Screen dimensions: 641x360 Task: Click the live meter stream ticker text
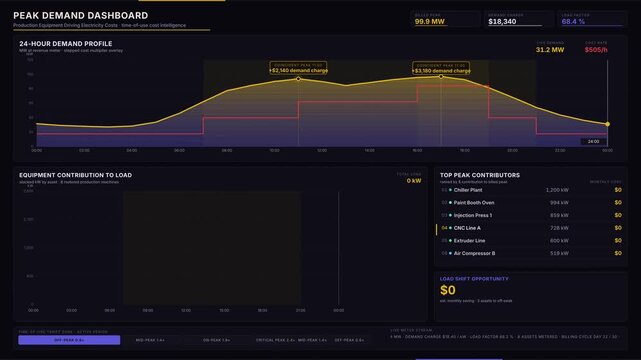[x=505, y=337]
